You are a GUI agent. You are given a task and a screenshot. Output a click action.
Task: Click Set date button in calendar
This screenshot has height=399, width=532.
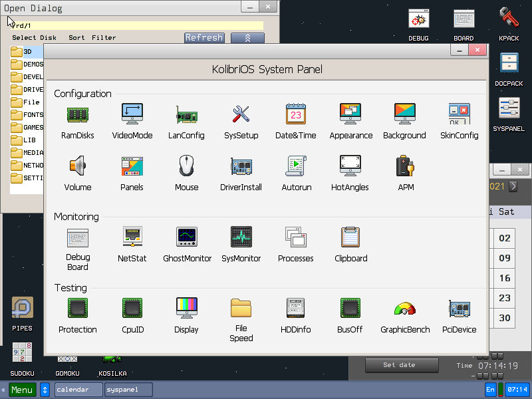point(402,365)
